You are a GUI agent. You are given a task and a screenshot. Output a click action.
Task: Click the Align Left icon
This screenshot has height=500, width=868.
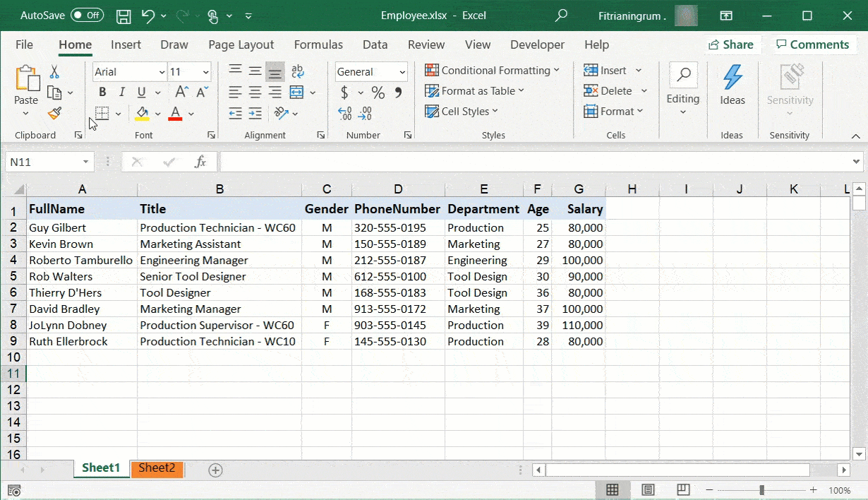click(x=236, y=93)
